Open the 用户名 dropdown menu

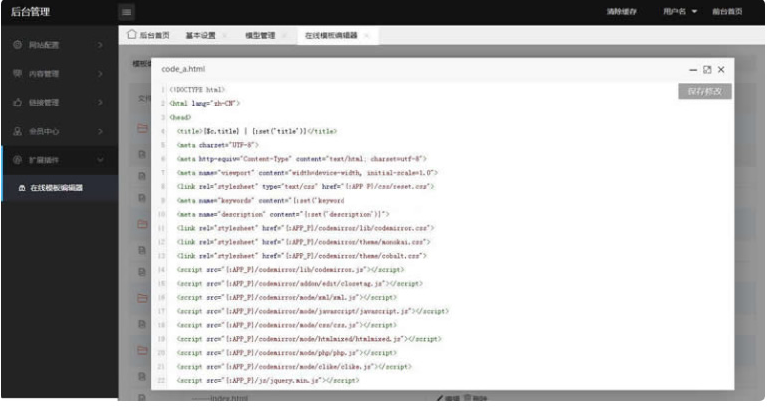tap(679, 12)
